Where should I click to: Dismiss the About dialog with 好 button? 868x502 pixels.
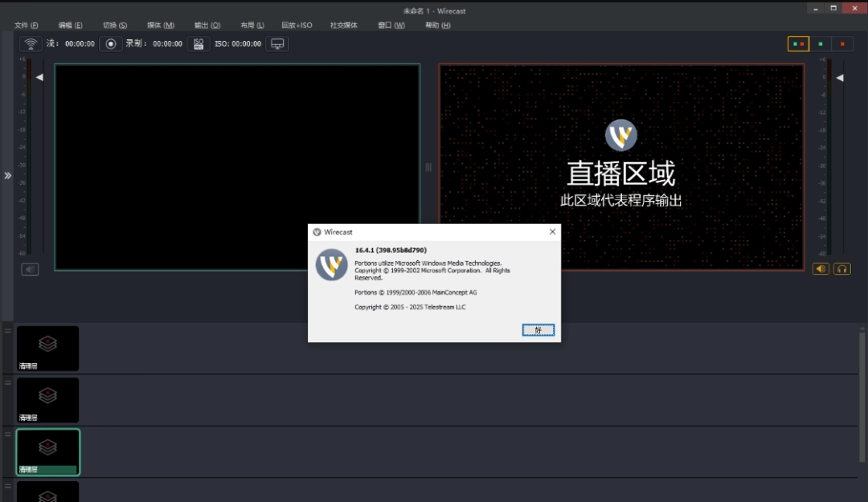point(538,329)
